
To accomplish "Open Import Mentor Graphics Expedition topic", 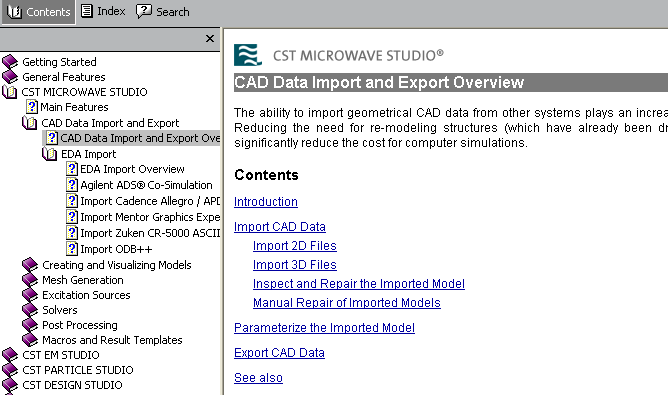I will (x=150, y=217).
